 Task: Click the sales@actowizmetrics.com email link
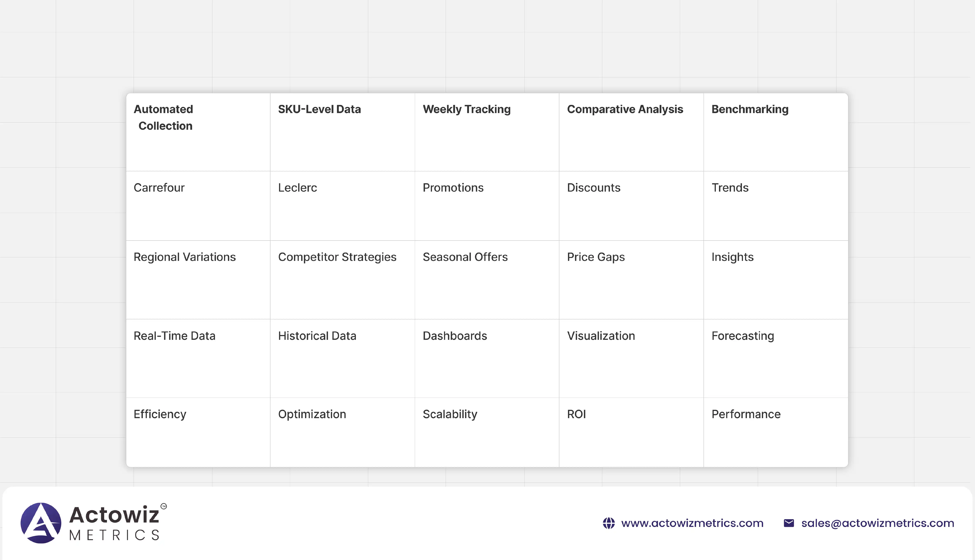[x=877, y=523]
